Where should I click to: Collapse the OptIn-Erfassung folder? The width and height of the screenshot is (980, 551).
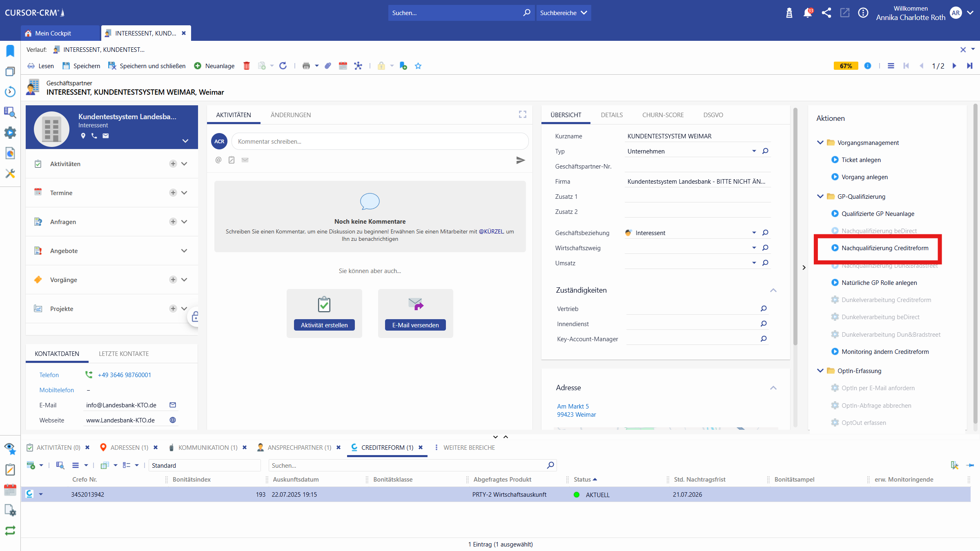[x=820, y=371]
